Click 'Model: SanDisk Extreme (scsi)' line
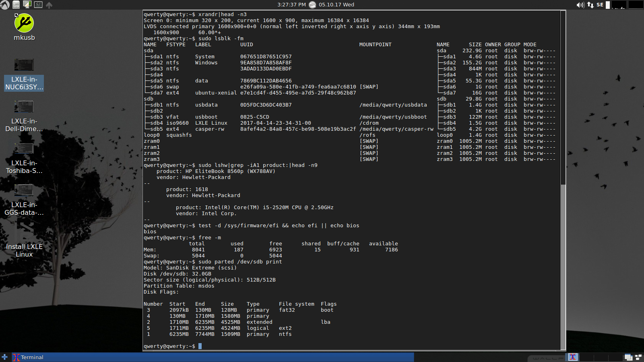This screenshot has height=362, width=644. pos(190,268)
